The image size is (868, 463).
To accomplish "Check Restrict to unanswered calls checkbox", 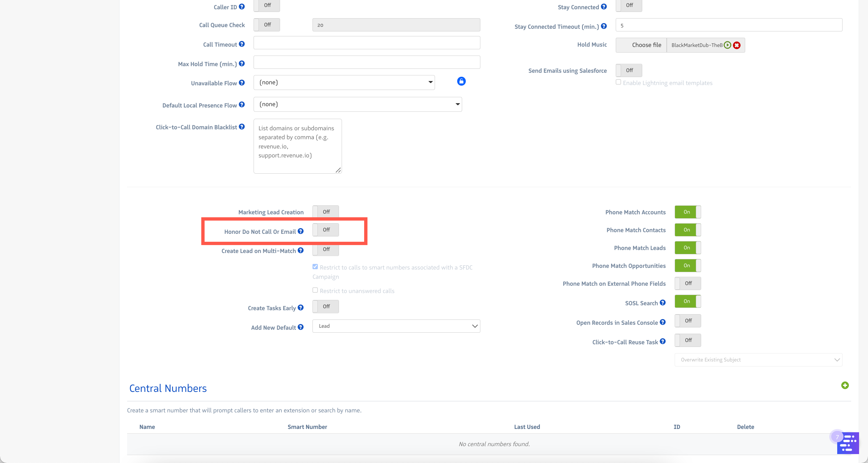I will click(315, 290).
